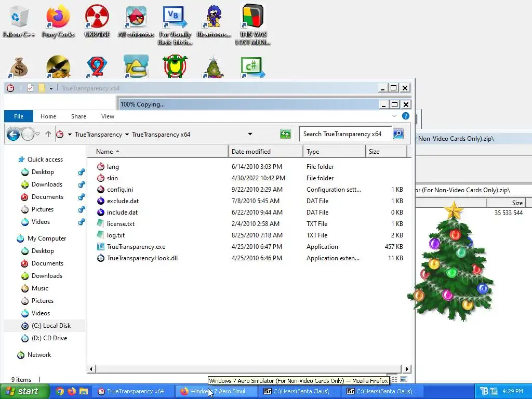Open the Customize Quick Access Toolbar dropdown
532x399 pixels.
pyautogui.click(x=51, y=88)
